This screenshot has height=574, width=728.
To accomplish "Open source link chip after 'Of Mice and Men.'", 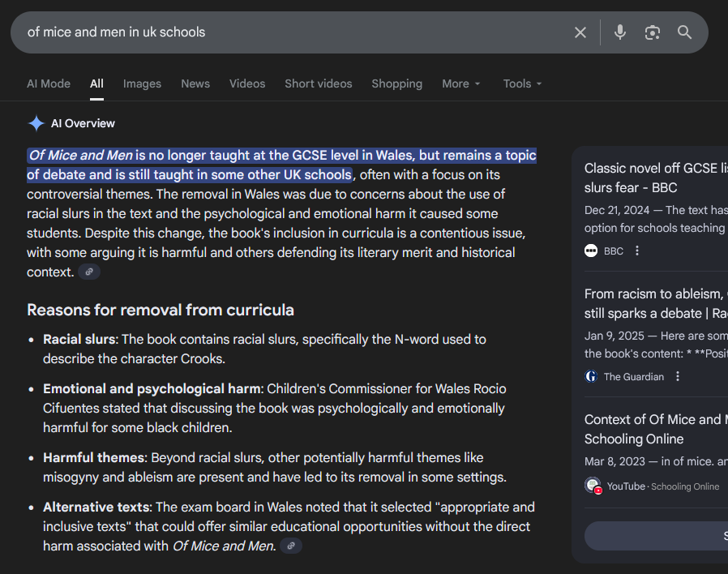I will (291, 546).
